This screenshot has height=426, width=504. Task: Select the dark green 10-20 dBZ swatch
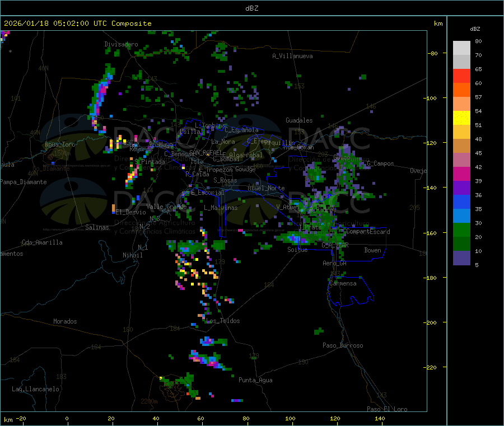[461, 244]
